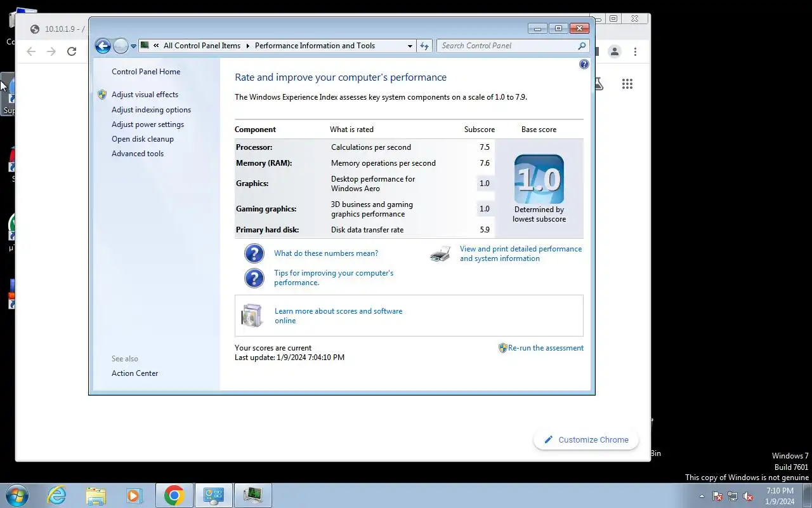Open Chrome three-dot menu
The height and width of the screenshot is (508, 812).
pyautogui.click(x=635, y=51)
